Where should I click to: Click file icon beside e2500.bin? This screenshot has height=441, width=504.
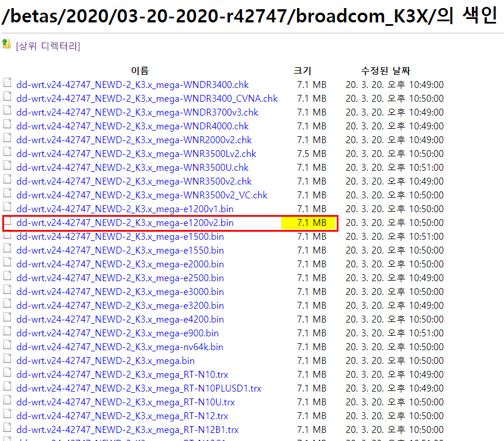[x=7, y=277]
